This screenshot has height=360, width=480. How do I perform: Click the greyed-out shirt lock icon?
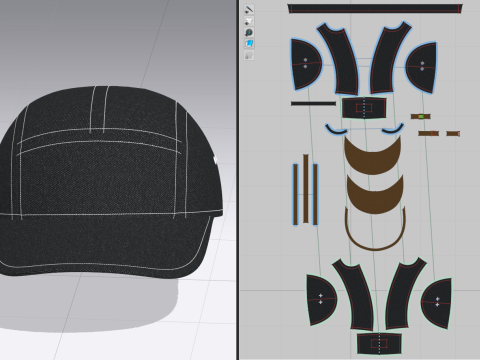coord(249,55)
